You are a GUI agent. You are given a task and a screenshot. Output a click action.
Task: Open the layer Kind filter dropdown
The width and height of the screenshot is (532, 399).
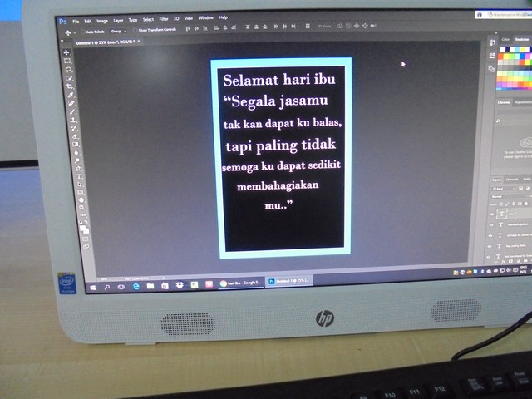tap(500, 190)
